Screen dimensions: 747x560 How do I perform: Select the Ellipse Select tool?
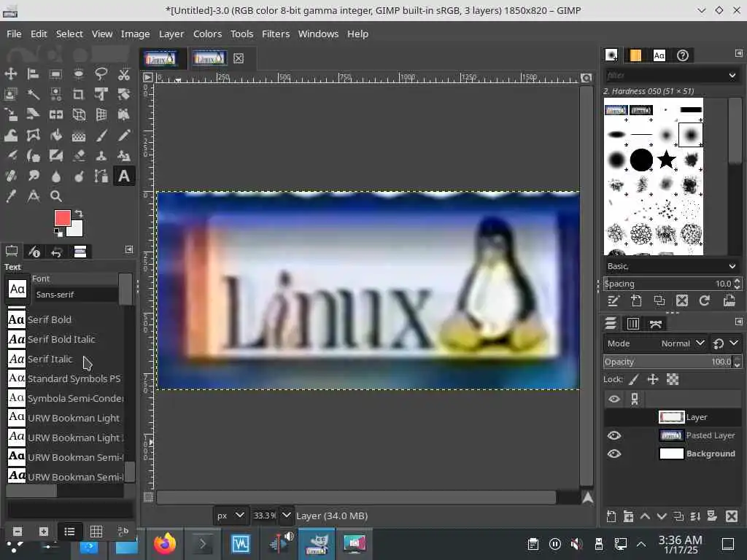[79, 74]
